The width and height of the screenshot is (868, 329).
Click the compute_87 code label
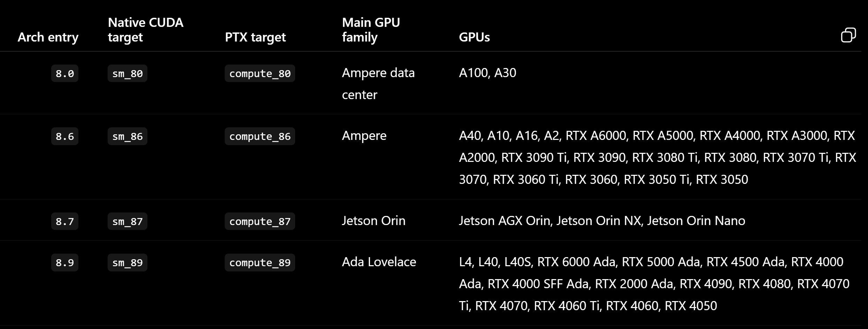coord(260,221)
